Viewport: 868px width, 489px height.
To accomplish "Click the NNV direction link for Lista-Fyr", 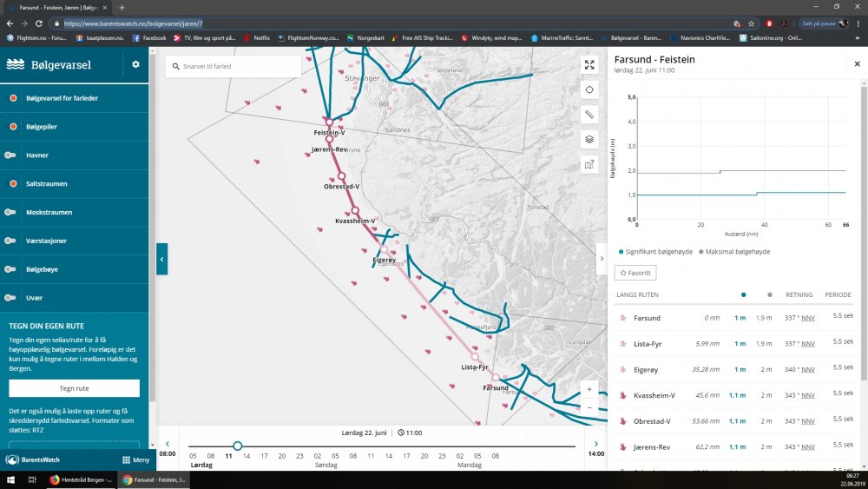I will click(807, 344).
